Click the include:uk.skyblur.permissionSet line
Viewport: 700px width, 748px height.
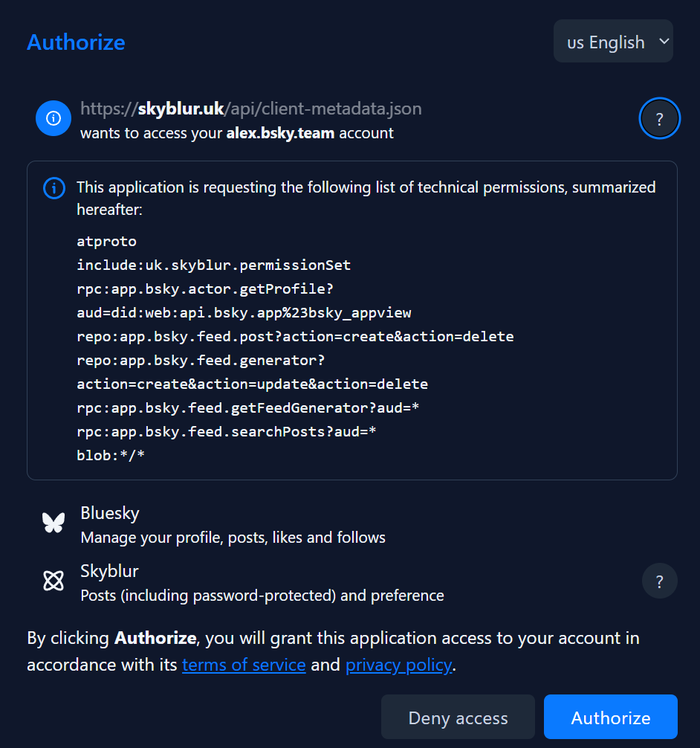pos(213,265)
